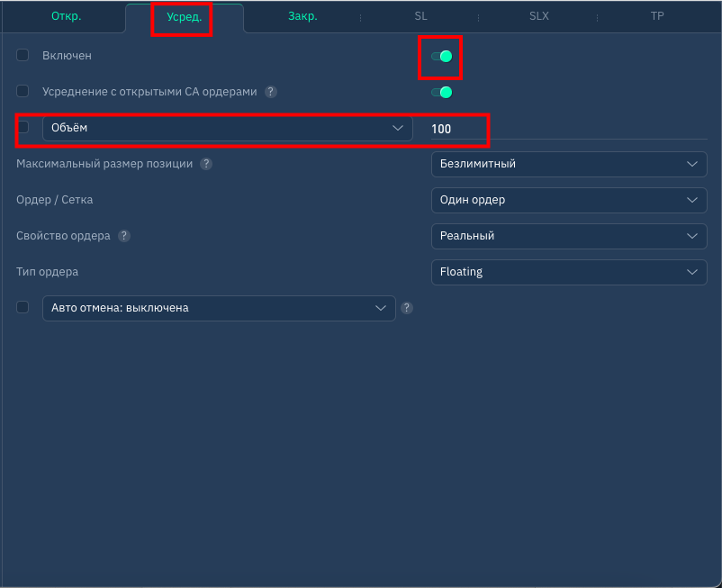Open the Авто отмена: выключена dropdown
The height and width of the screenshot is (588, 722).
click(219, 308)
